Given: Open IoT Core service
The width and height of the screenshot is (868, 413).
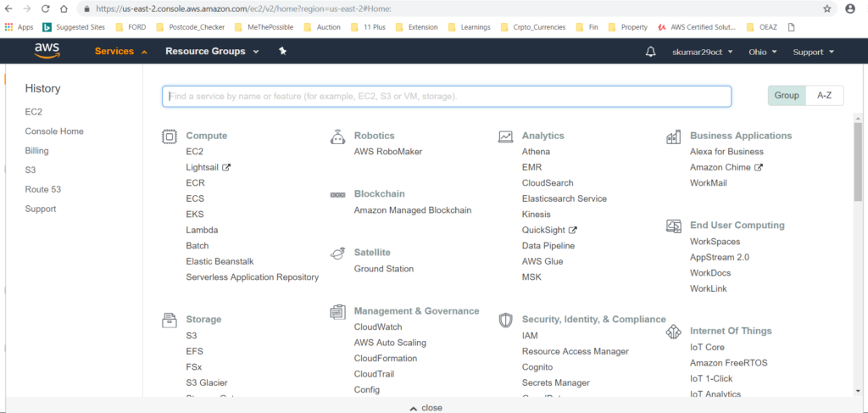Looking at the screenshot, I should tap(707, 347).
